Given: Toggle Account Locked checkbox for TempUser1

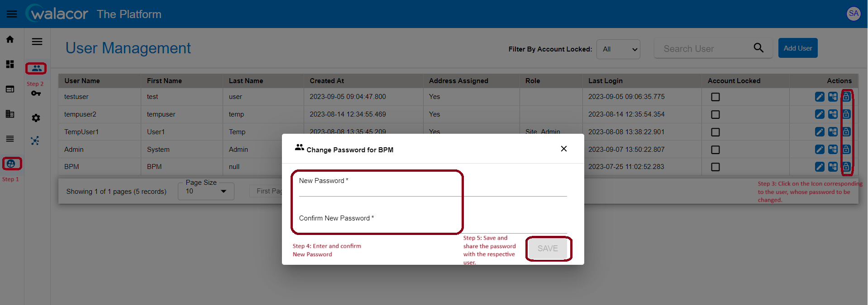Looking at the screenshot, I should 715,132.
